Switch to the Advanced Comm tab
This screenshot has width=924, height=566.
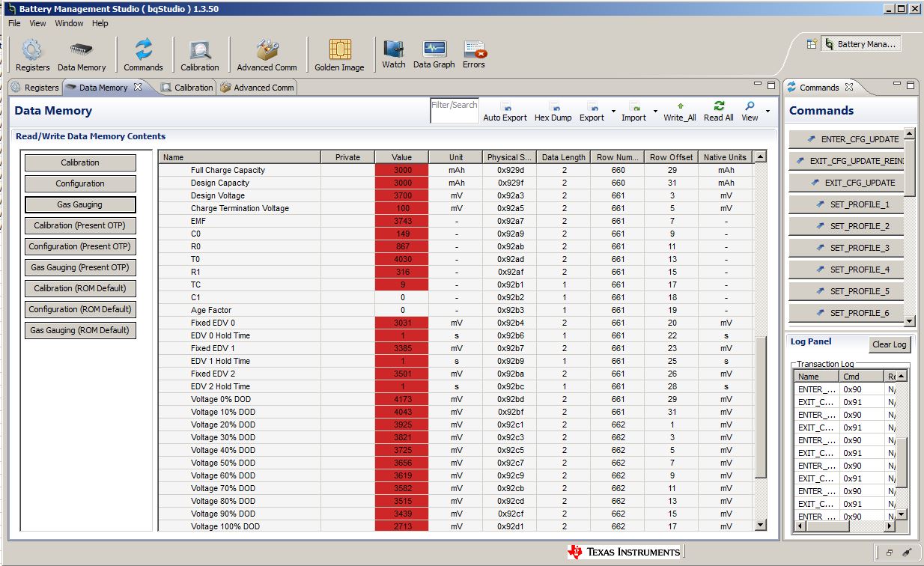(x=258, y=88)
